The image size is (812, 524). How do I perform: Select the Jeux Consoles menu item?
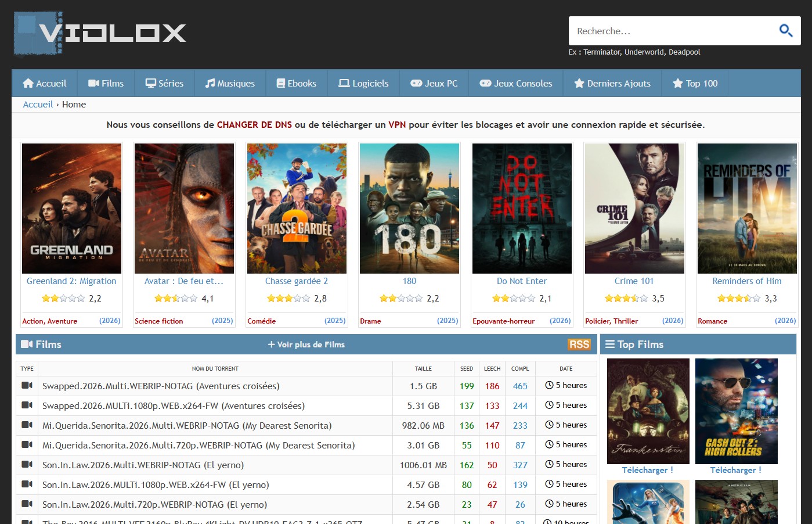(515, 83)
